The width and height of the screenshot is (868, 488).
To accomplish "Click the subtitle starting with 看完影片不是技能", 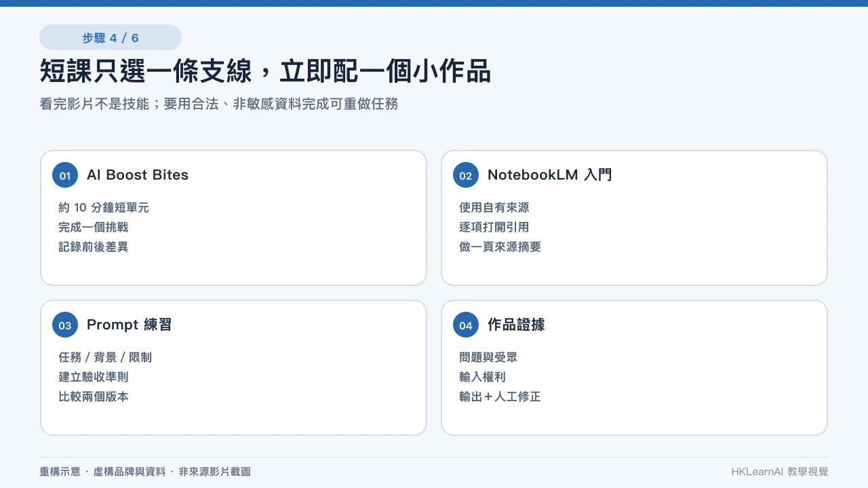I will [x=219, y=104].
